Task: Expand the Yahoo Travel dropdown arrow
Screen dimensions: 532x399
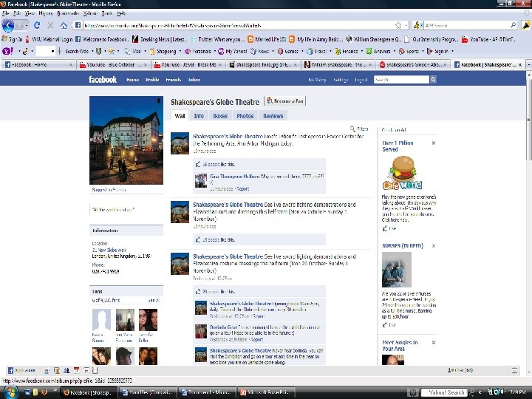Action: tap(330, 51)
